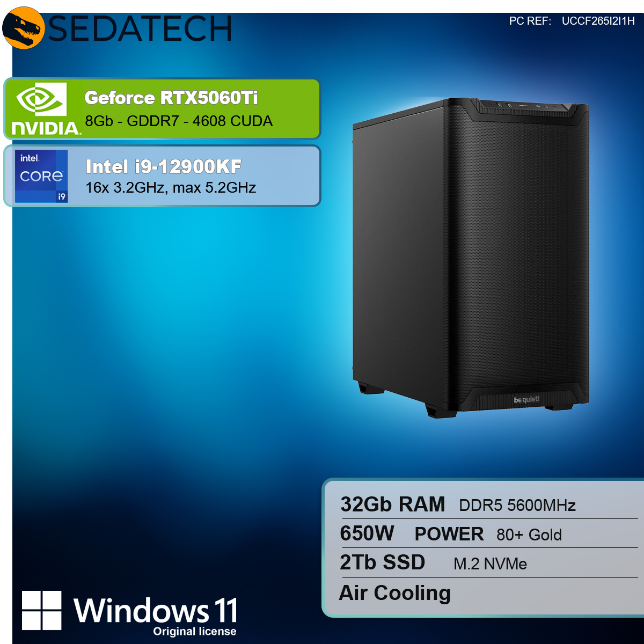This screenshot has height=644, width=644.
Task: Click the SEDATECH brand wordmark
Action: 140,28
